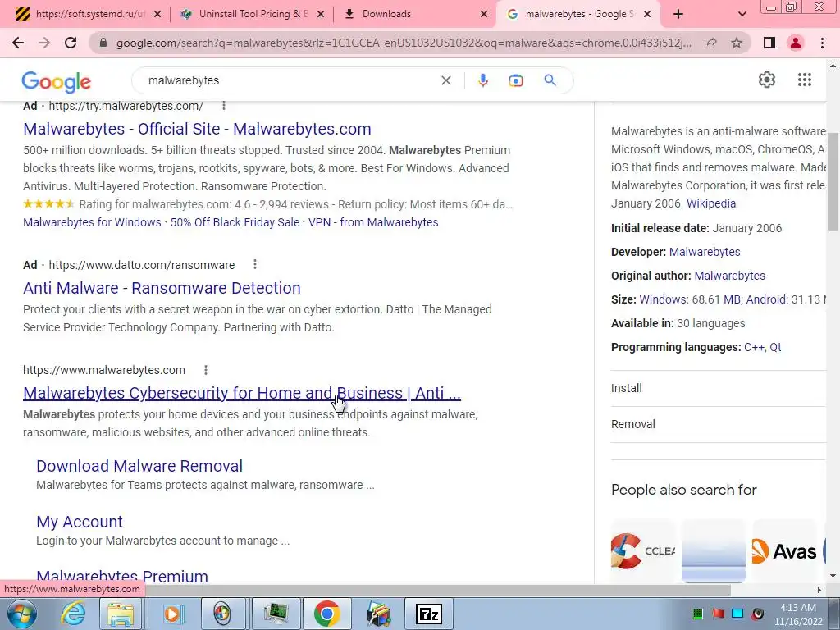Open options for www.malwarebytes.com result
This screenshot has width=840, height=630.
tap(206, 370)
